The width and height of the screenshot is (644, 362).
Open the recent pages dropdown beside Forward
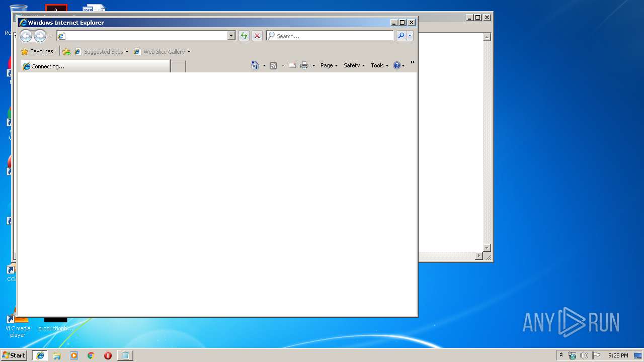[x=51, y=36]
